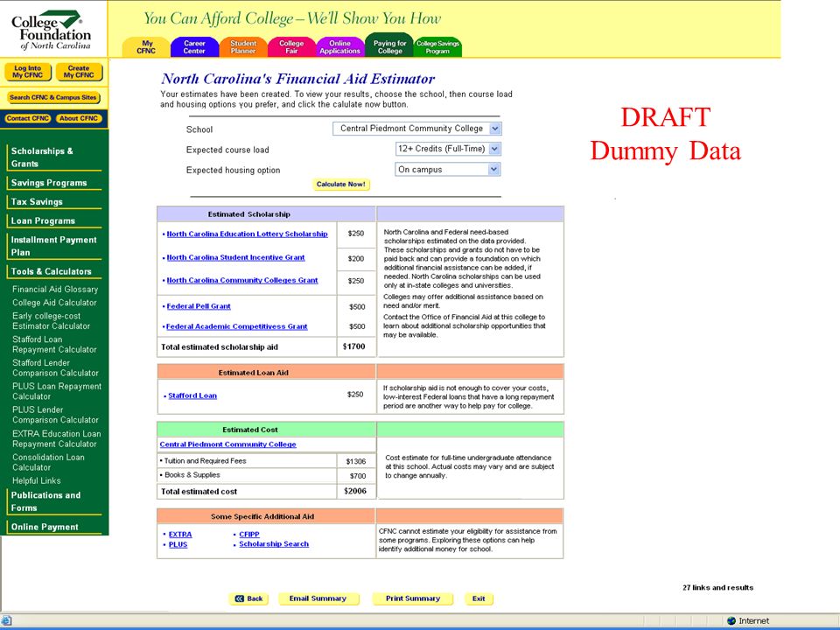Open the College Savings Program tab
Screen dimensions: 840x630
[437, 47]
